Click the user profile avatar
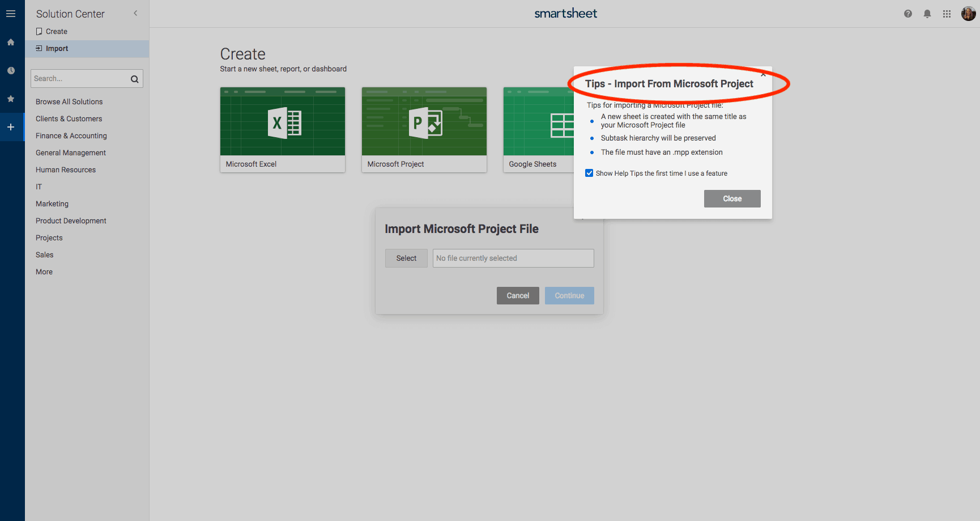The width and height of the screenshot is (980, 521). pos(968,14)
